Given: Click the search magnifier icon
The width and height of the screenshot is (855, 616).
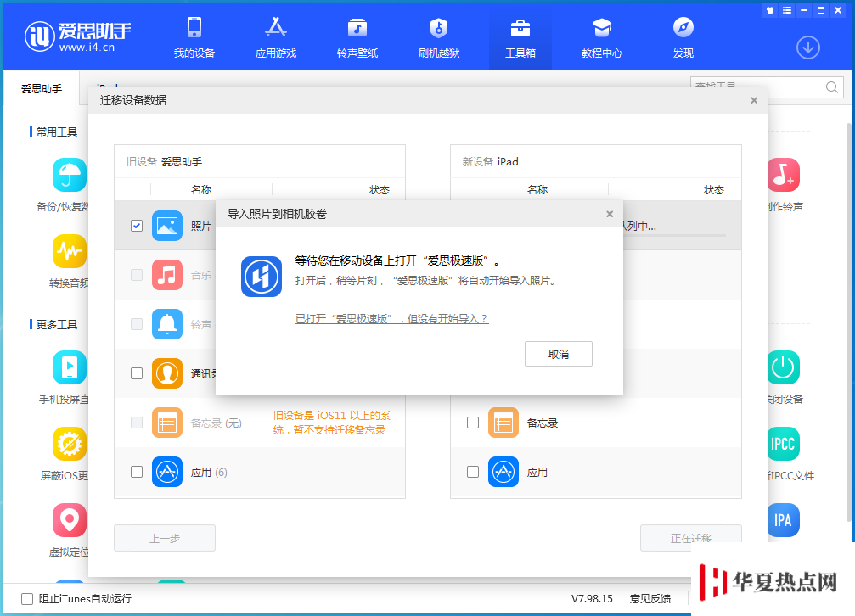Looking at the screenshot, I should 832,87.
